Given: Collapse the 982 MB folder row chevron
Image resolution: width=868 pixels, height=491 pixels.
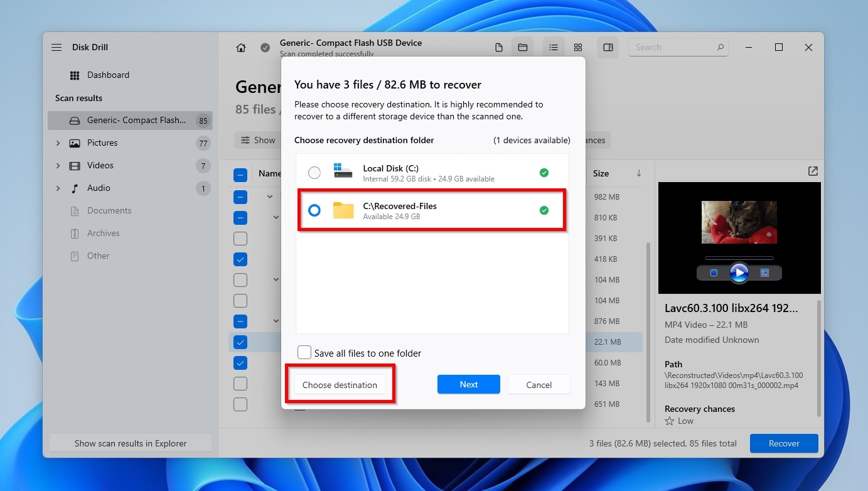Looking at the screenshot, I should 270,197.
